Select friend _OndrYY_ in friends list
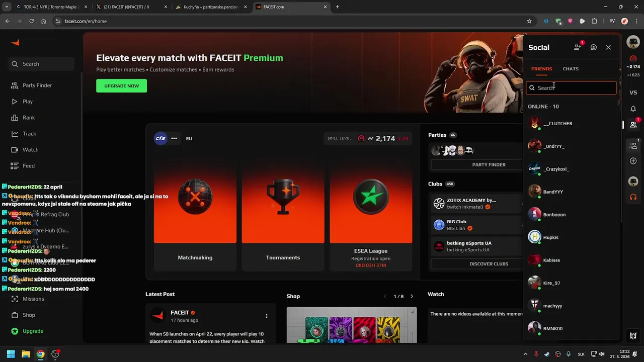Screen dimensions: 644x362 [571, 146]
